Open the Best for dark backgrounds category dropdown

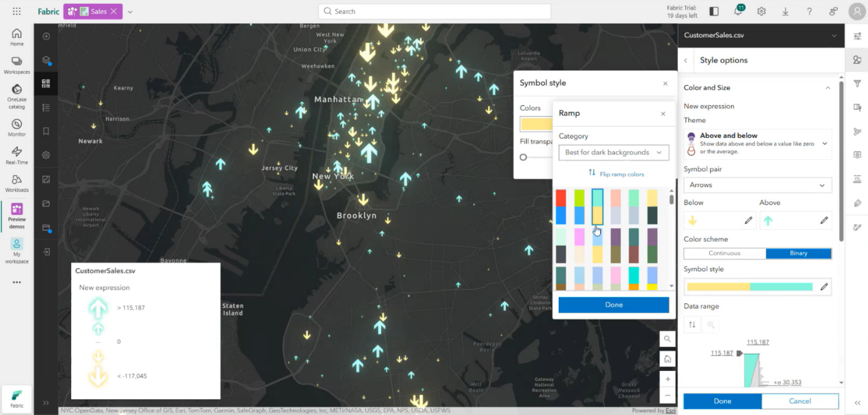coord(614,152)
